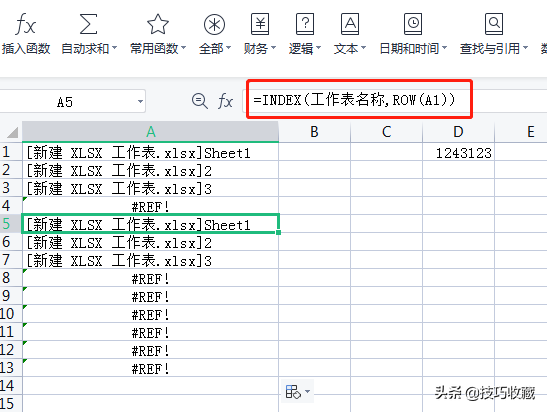Open the Lookup and Reference magnifier icon
Viewport: 547px width, 412px height.
(494, 24)
